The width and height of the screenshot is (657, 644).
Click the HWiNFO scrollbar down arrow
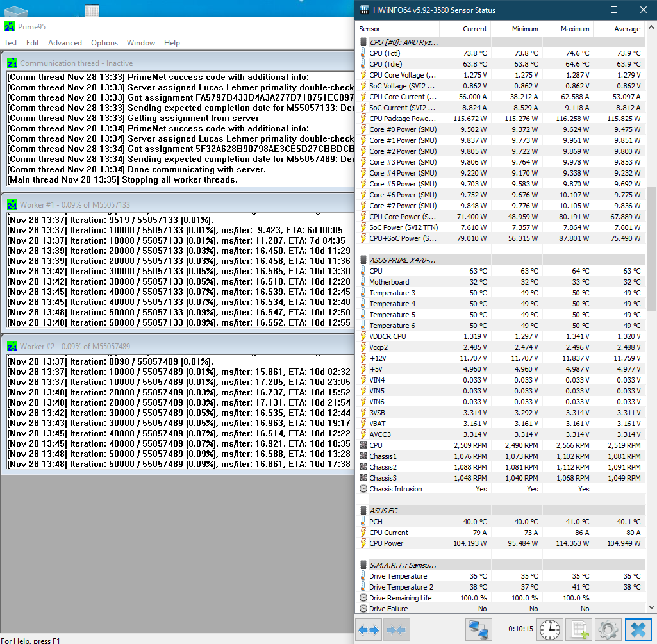point(651,607)
